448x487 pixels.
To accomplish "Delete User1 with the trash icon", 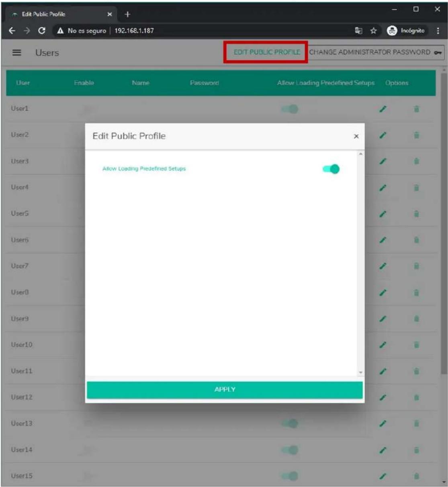I will click(417, 109).
